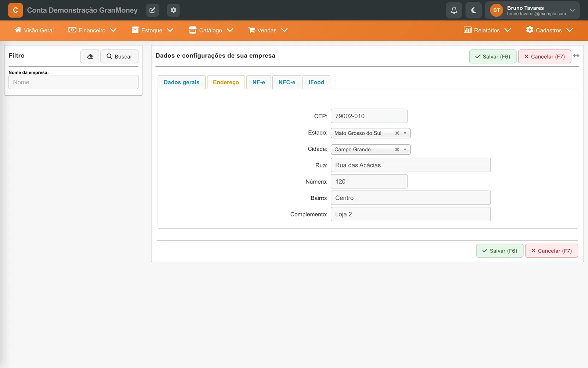
Task: Expand the Bruno Tavares user menu chevron
Action: pyautogui.click(x=572, y=10)
